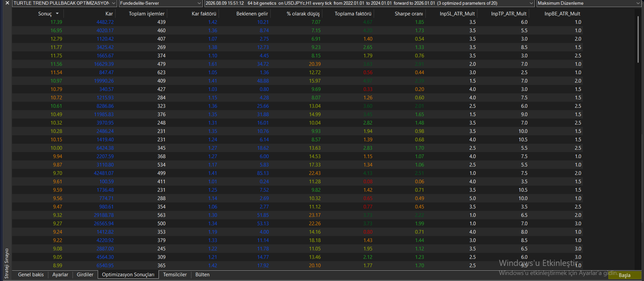
Task: Open the optimization history run dropdown
Action: coord(531,3)
